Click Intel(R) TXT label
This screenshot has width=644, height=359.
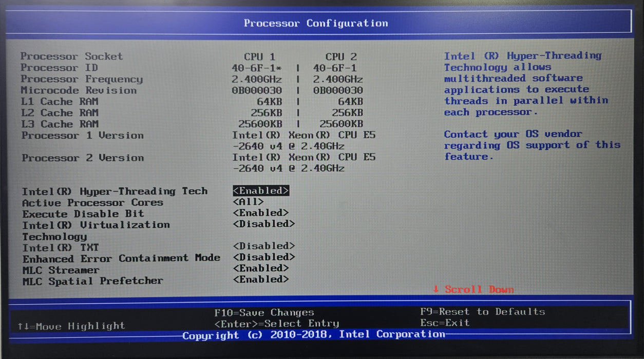tap(61, 248)
